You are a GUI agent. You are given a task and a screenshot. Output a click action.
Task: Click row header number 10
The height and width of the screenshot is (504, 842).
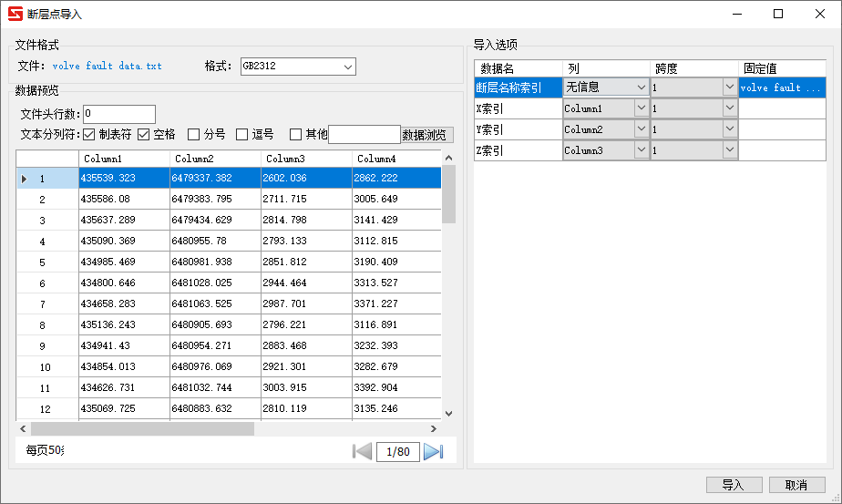[x=47, y=367]
